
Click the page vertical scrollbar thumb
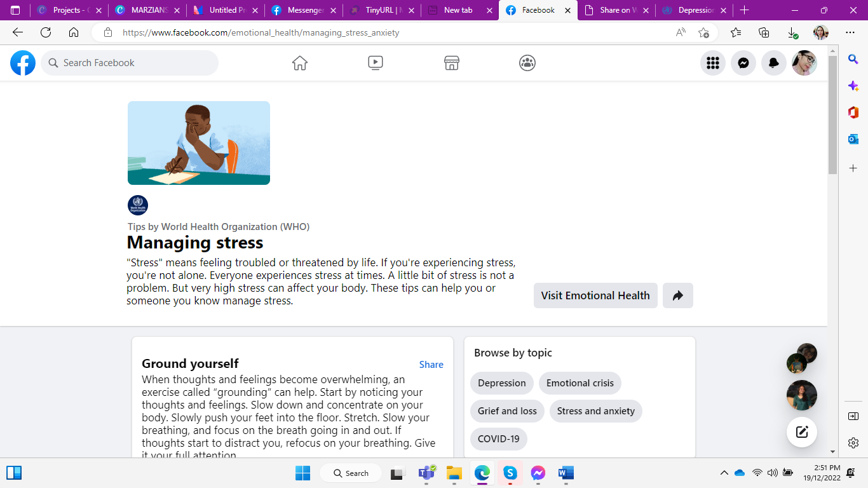pyautogui.click(x=832, y=114)
